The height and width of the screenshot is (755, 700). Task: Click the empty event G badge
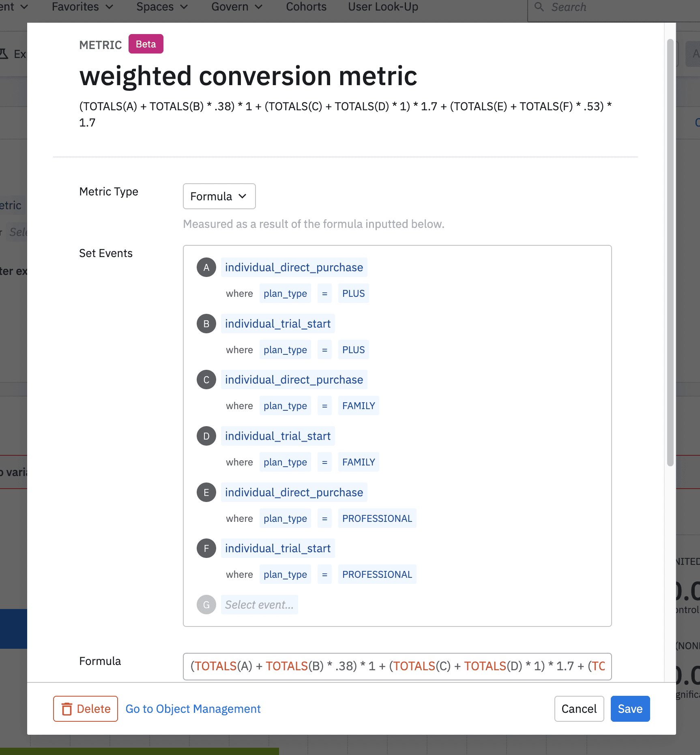click(x=206, y=605)
